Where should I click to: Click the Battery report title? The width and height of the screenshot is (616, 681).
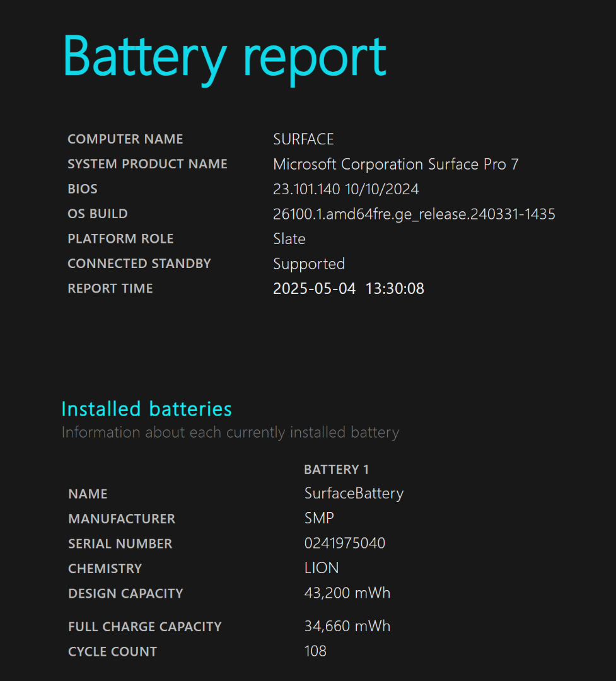[224, 58]
